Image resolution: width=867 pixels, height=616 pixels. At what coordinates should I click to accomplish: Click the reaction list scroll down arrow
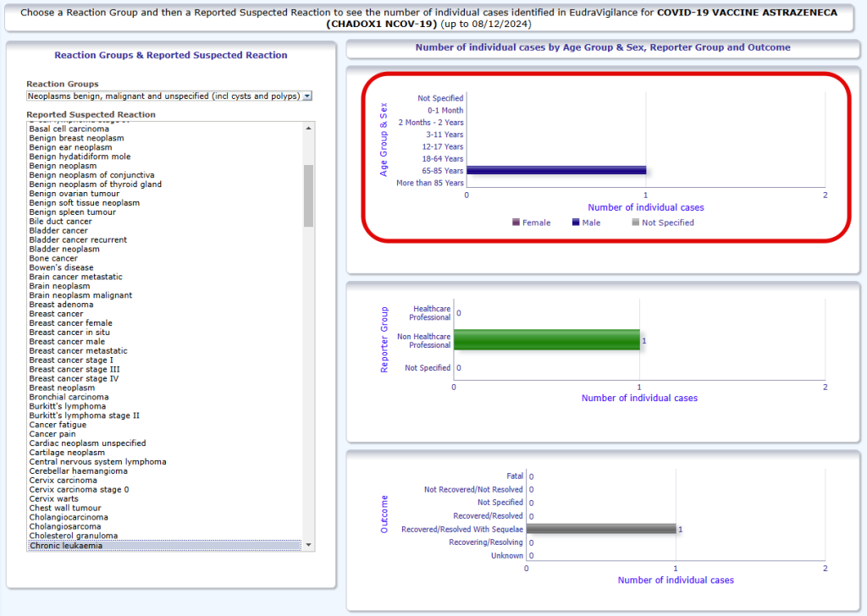308,545
